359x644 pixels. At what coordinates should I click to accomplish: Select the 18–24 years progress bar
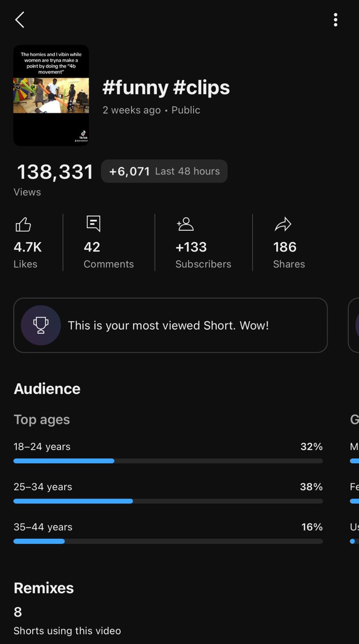(168, 460)
